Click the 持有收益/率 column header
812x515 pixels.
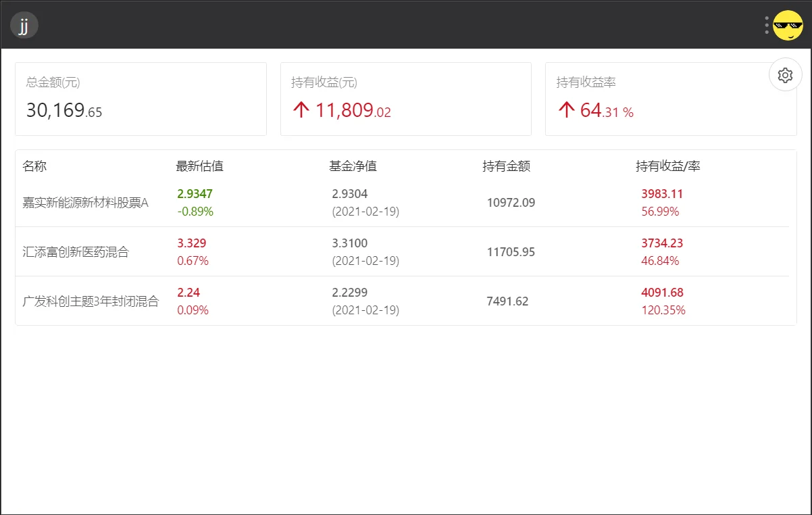click(x=667, y=166)
